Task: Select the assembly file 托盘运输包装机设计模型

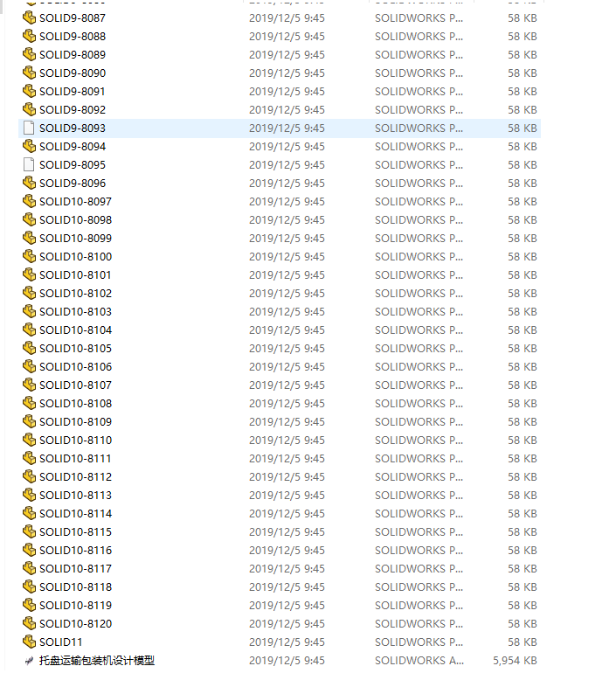Action: 97,660
